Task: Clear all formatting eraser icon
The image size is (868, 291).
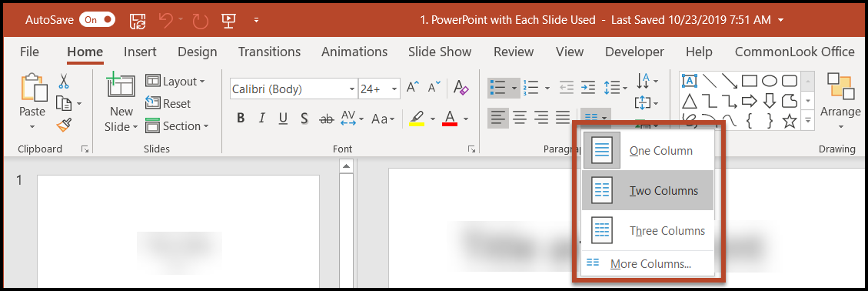Action: click(x=461, y=88)
